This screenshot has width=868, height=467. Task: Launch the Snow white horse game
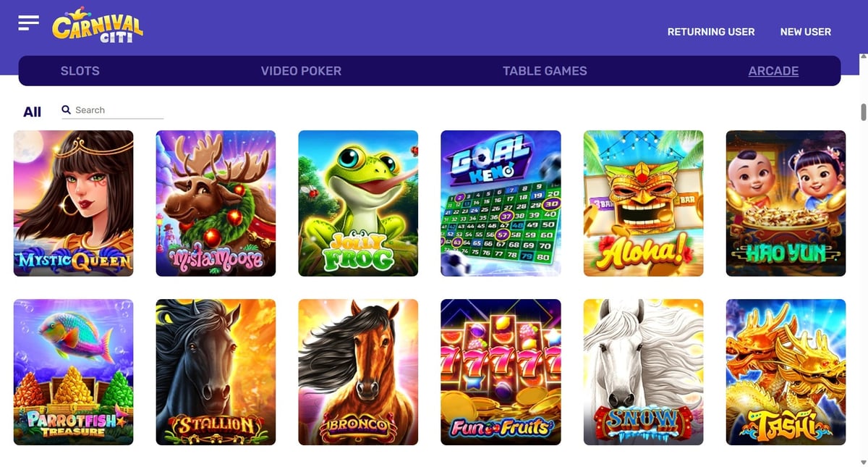point(643,372)
